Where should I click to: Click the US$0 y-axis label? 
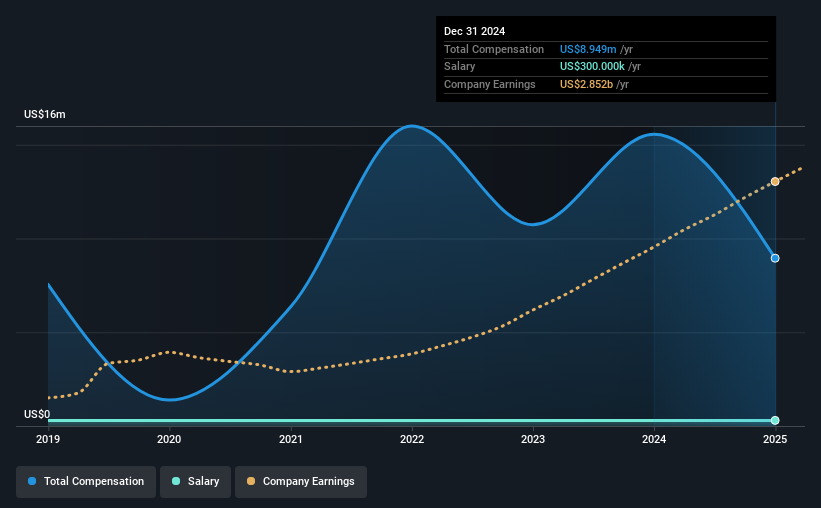(37, 414)
